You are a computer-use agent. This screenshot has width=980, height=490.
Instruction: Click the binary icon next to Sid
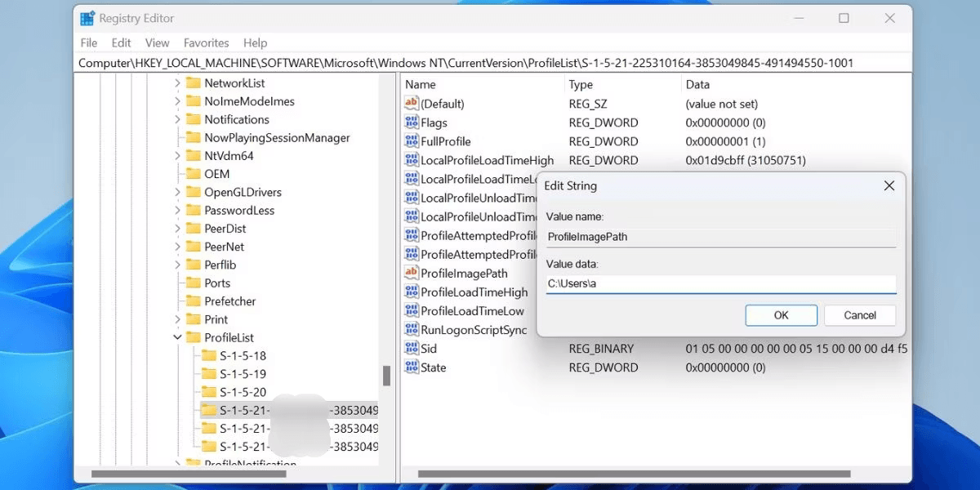(412, 348)
